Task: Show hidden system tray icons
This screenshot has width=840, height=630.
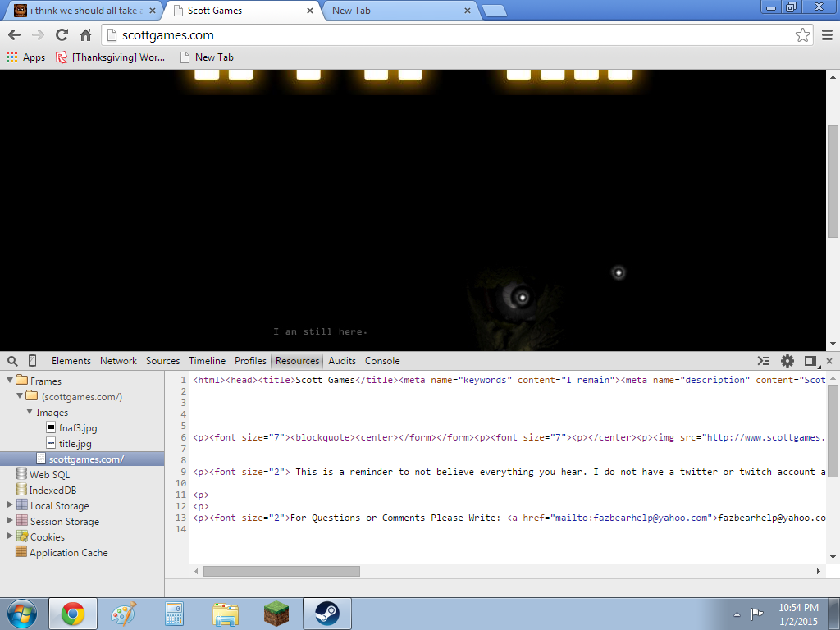Action: [x=737, y=614]
